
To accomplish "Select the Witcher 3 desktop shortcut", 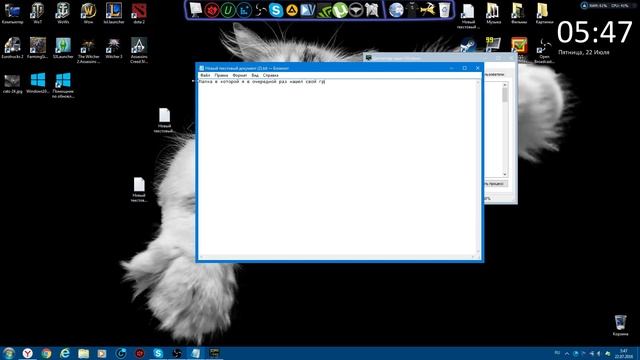I will click(113, 48).
